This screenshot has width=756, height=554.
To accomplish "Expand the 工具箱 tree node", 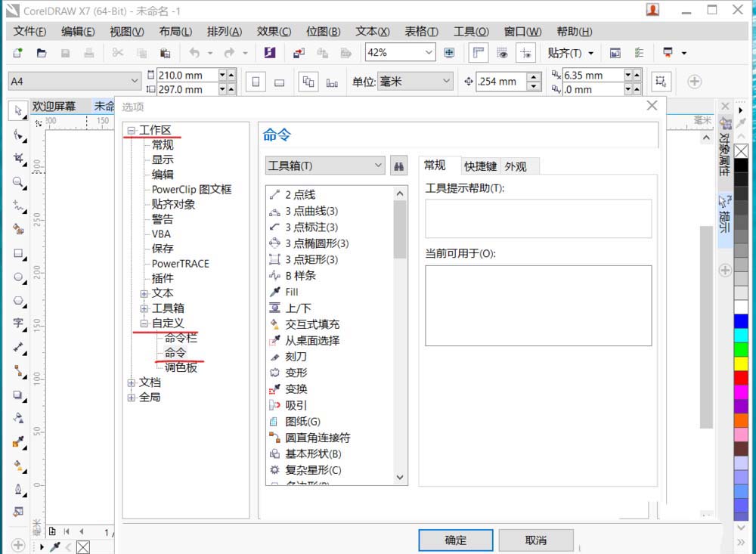I will pyautogui.click(x=144, y=308).
